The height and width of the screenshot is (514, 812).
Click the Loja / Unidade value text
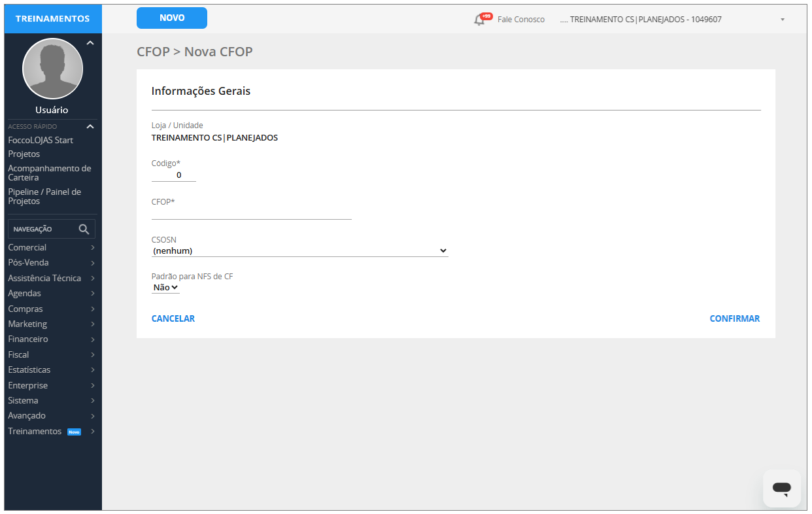215,138
